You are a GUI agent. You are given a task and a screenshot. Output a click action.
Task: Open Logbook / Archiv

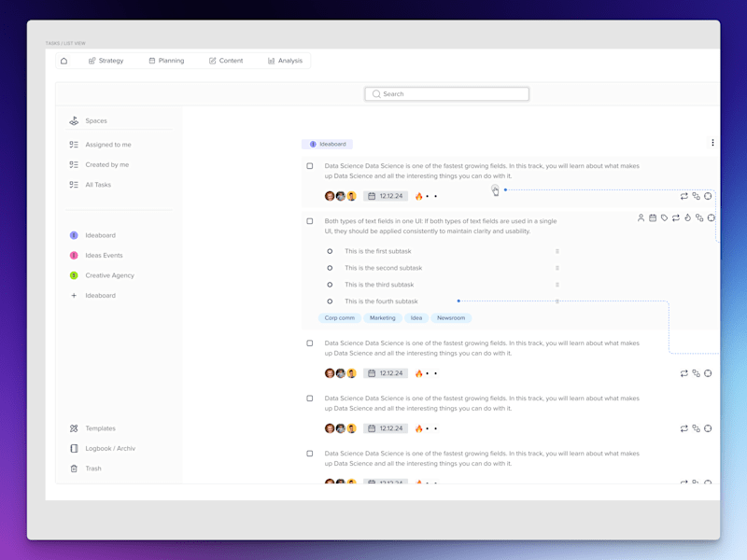coord(103,449)
